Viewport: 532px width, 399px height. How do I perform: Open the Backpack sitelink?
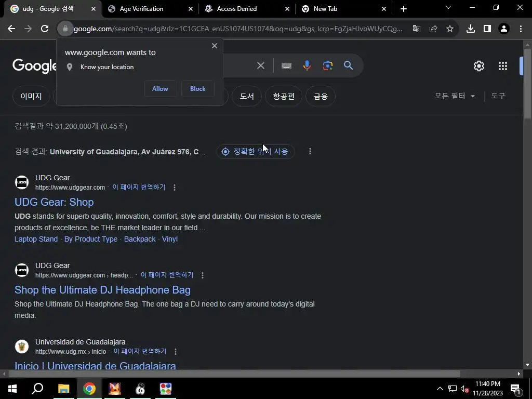pyautogui.click(x=140, y=239)
